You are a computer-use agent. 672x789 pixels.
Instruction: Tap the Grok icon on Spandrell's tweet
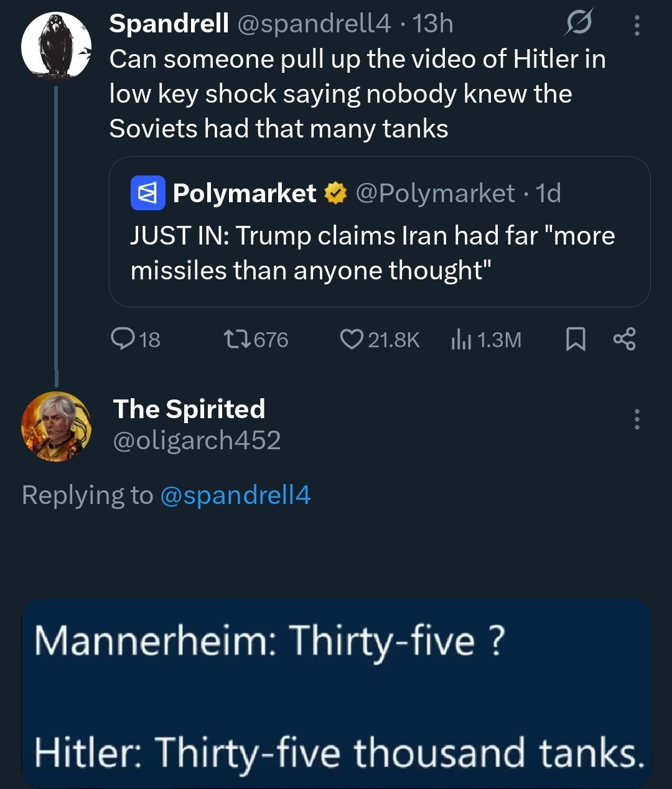[579, 24]
